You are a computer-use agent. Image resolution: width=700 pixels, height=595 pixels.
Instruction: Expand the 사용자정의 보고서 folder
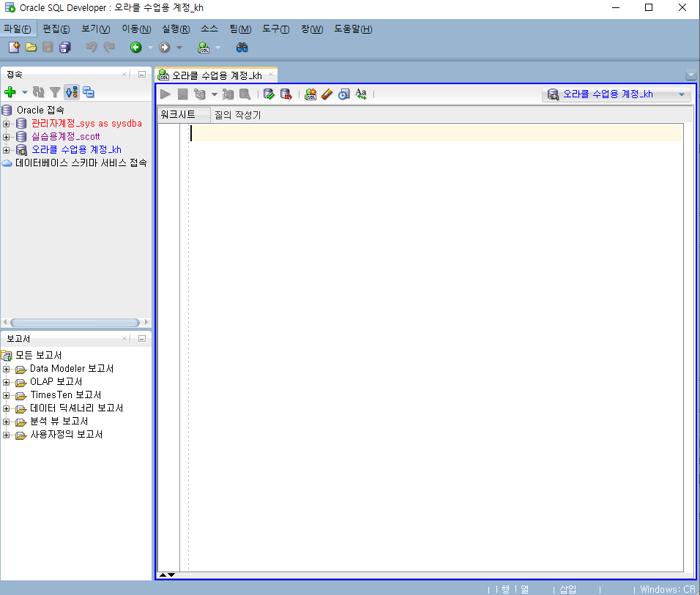7,435
